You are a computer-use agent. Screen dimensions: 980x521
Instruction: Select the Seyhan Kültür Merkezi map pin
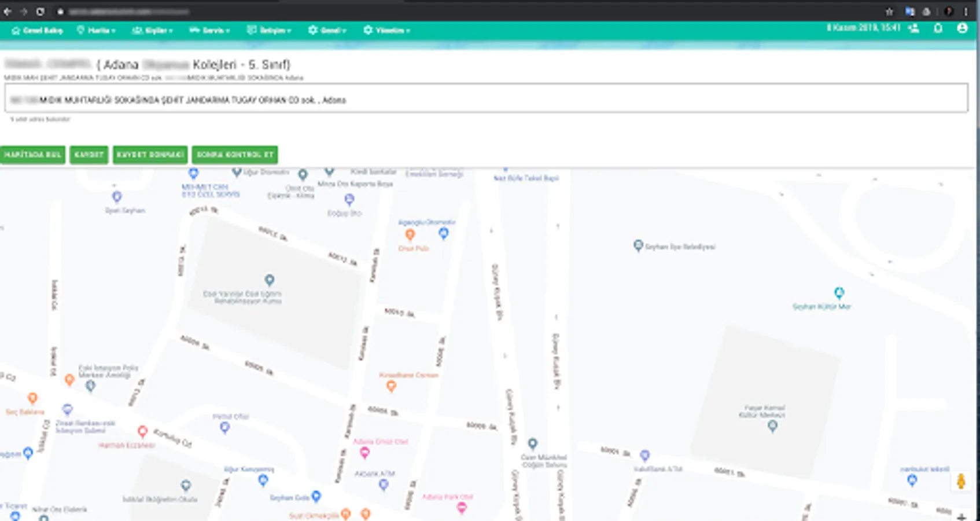click(839, 292)
